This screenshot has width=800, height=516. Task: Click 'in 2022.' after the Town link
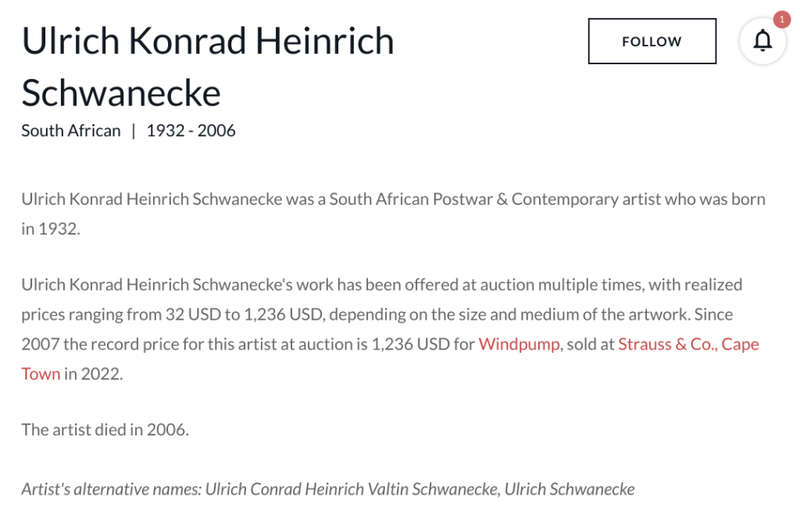pos(93,374)
